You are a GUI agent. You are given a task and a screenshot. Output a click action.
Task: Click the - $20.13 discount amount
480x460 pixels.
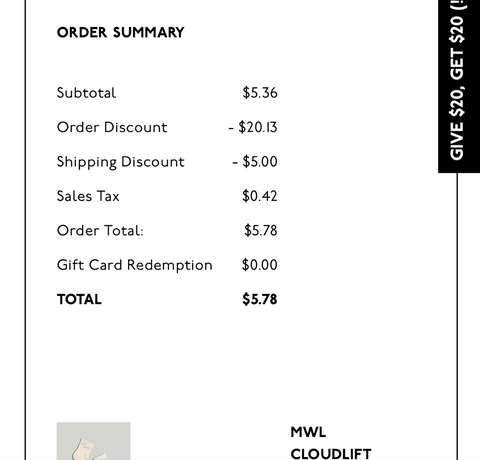253,127
